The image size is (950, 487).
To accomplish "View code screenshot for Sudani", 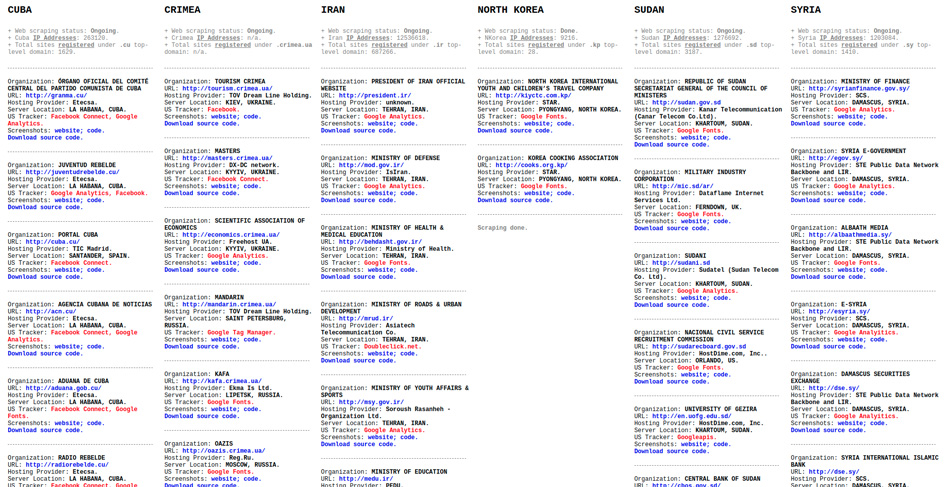I will pyautogui.click(x=722, y=298).
